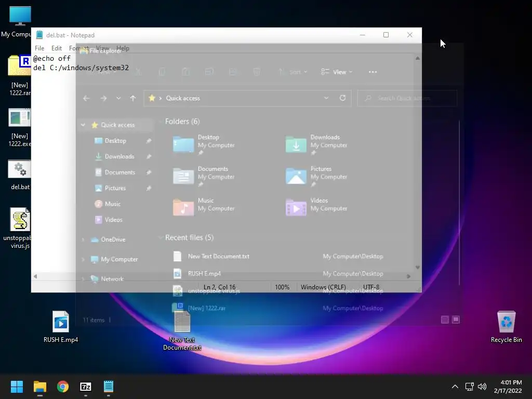
Task: Switch File Explorer to details view
Action: [445, 320]
